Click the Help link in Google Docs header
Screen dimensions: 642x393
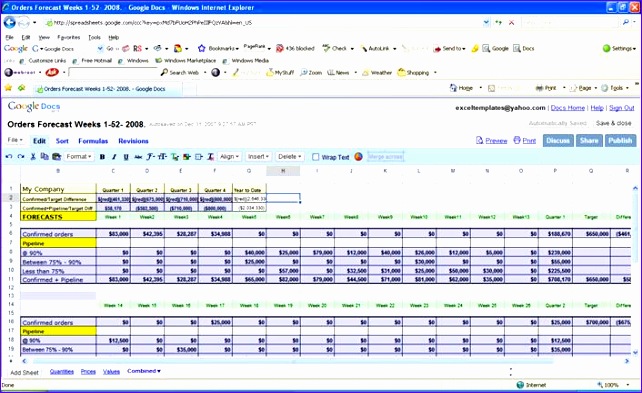click(x=597, y=108)
